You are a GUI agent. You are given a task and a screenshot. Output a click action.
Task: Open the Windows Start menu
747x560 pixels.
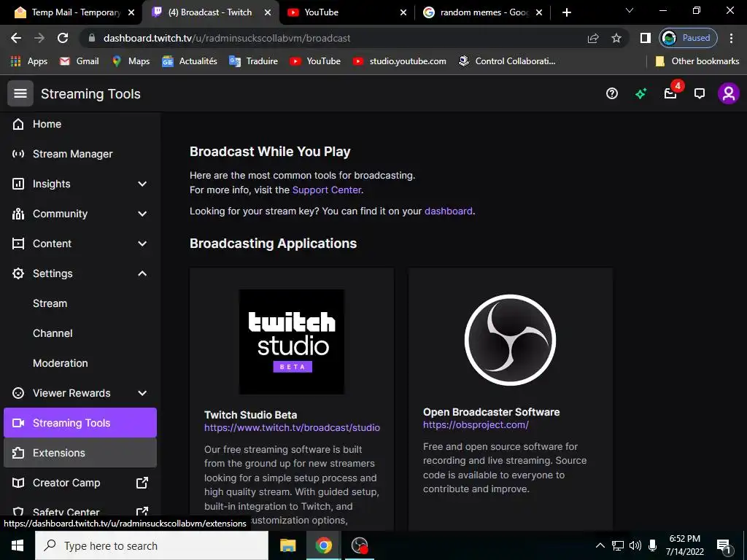(x=18, y=545)
